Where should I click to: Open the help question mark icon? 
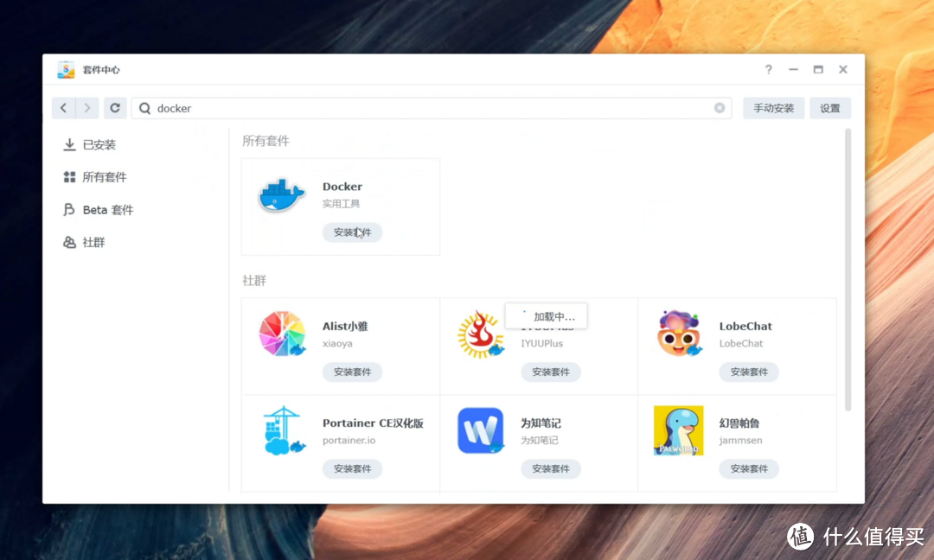click(768, 69)
